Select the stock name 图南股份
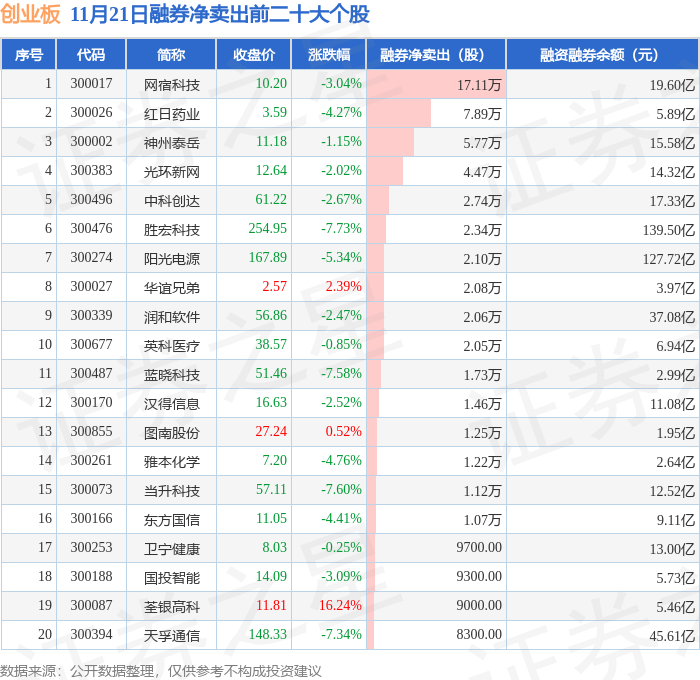 pyautogui.click(x=171, y=433)
